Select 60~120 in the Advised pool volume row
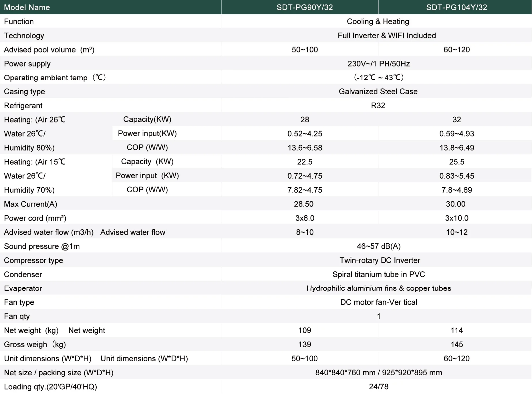The image size is (532, 395). coord(456,50)
